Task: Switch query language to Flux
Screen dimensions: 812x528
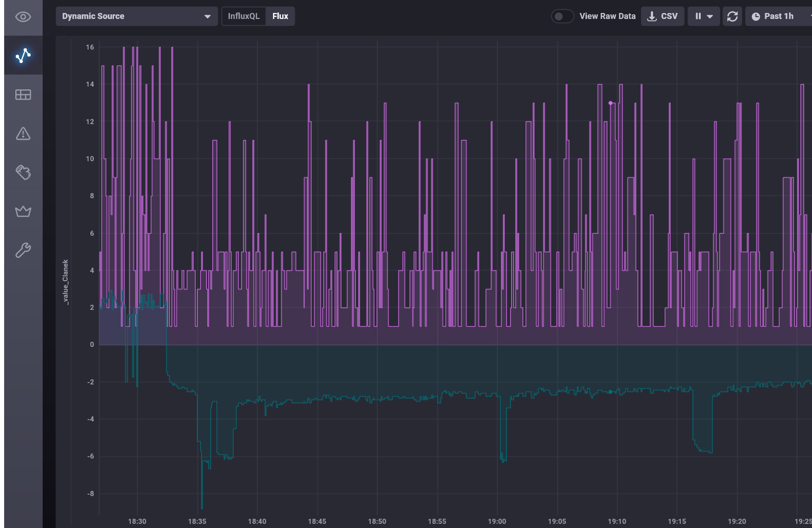Action: point(280,16)
